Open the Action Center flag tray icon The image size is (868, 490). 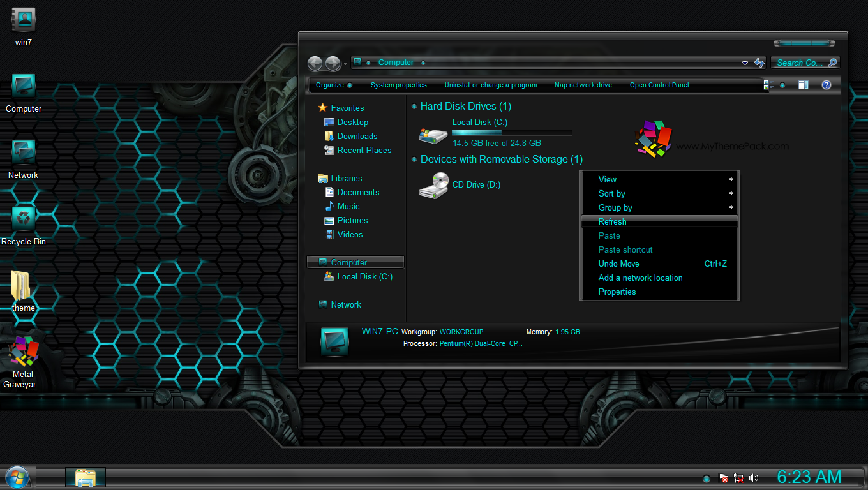click(723, 478)
